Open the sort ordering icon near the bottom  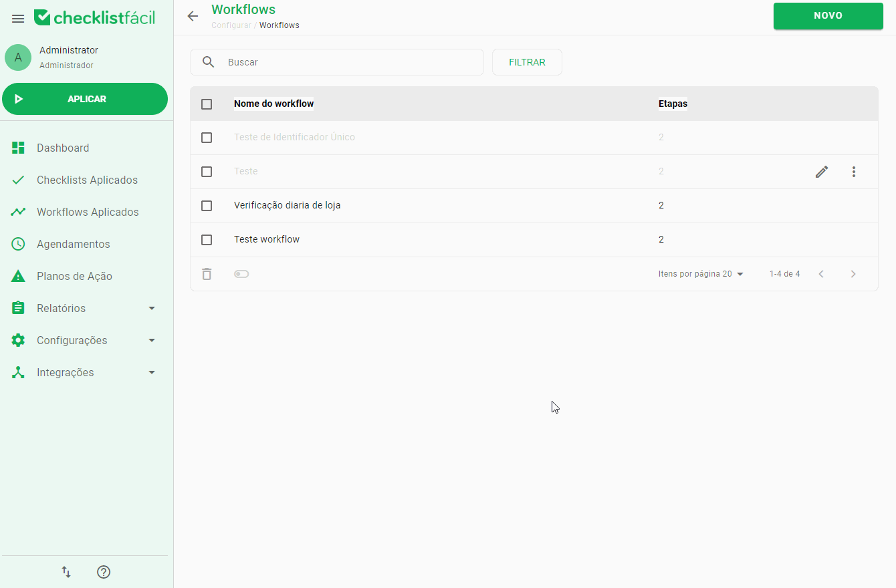66,572
